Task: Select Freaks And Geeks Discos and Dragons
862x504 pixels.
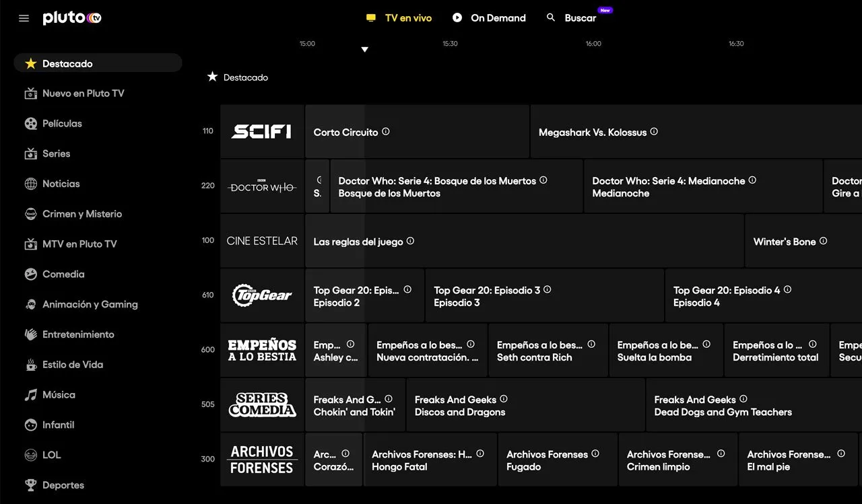Action: pos(525,405)
